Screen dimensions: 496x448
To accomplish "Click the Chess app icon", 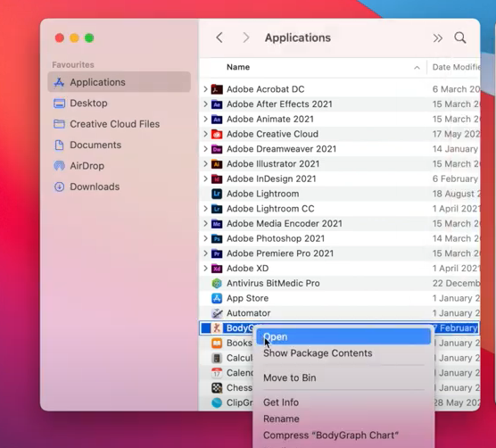I will click(x=217, y=387).
